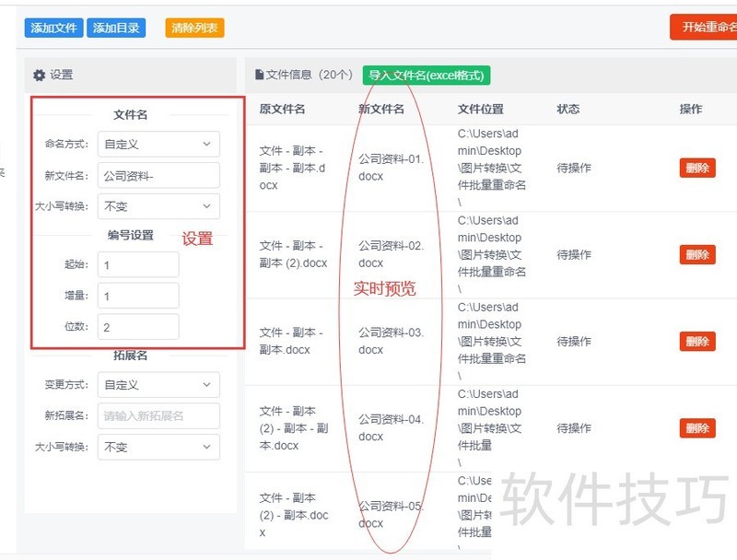Click the 新文件名 column header
Viewport: 737px width, 560px height.
pyautogui.click(x=381, y=109)
